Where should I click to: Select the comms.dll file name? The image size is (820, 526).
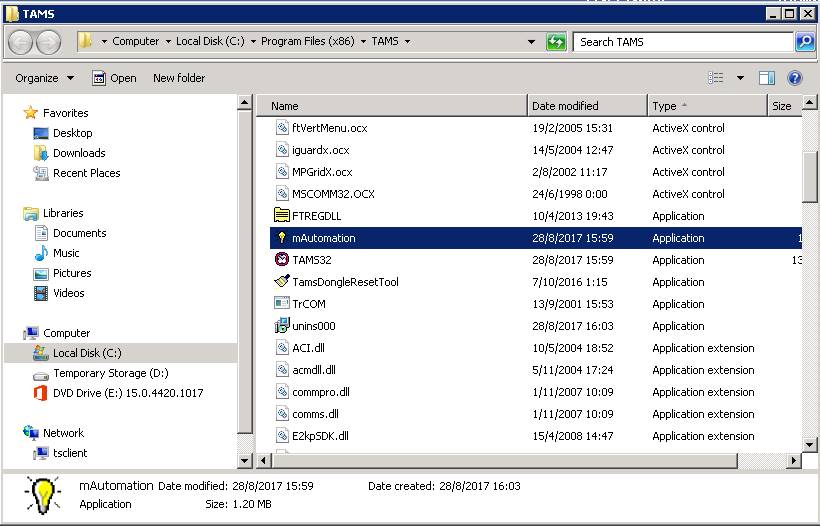315,414
